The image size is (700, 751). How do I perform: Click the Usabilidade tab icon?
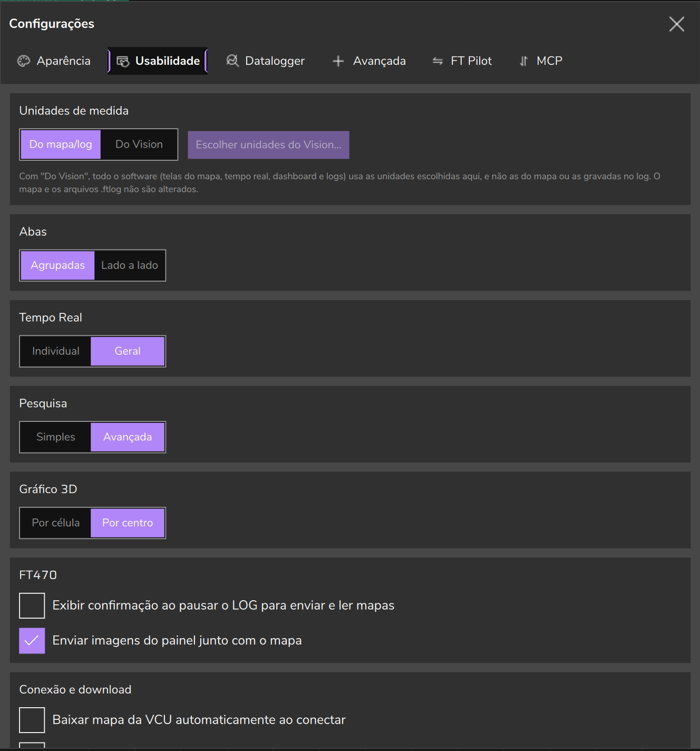pyautogui.click(x=123, y=62)
